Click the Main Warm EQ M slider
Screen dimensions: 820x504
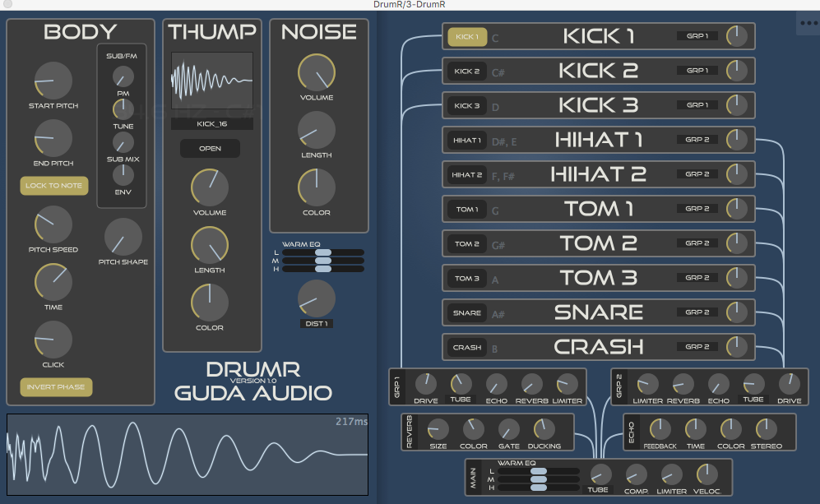tap(539, 479)
